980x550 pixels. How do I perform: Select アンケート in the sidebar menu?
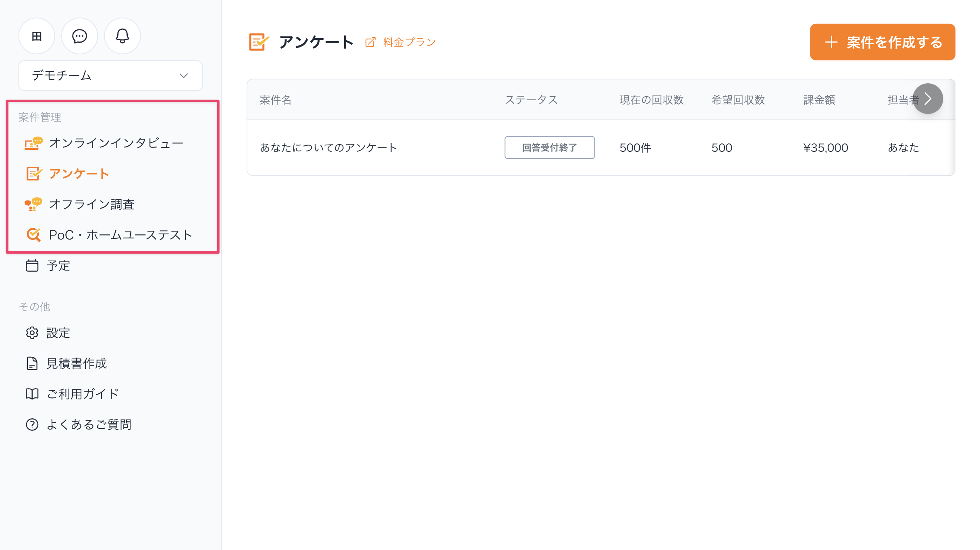79,174
